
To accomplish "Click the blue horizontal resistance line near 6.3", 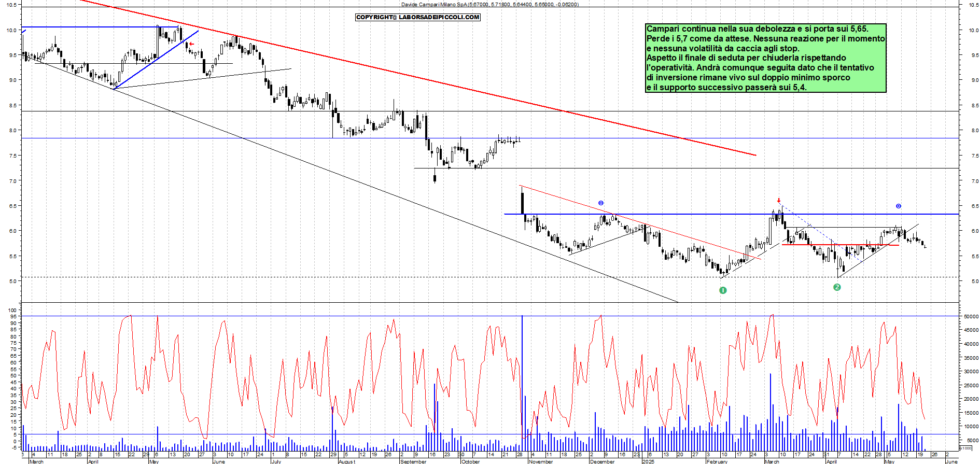I will [731, 214].
